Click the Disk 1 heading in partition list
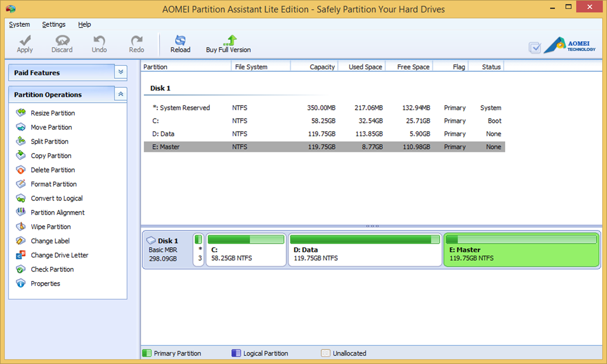This screenshot has height=364, width=607. (x=160, y=88)
